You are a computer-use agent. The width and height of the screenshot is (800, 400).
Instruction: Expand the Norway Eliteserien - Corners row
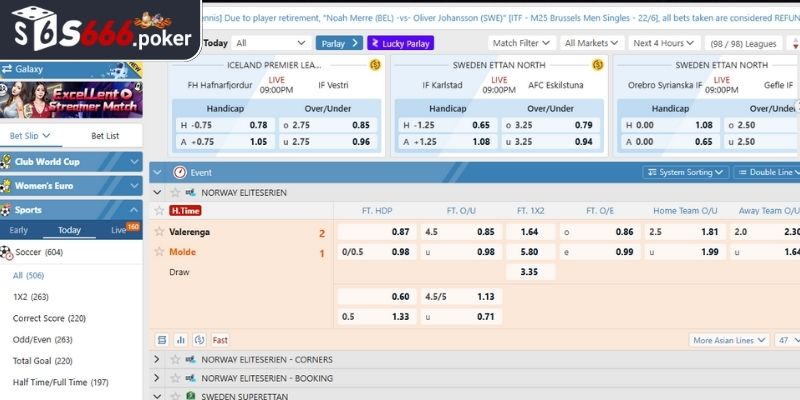157,359
